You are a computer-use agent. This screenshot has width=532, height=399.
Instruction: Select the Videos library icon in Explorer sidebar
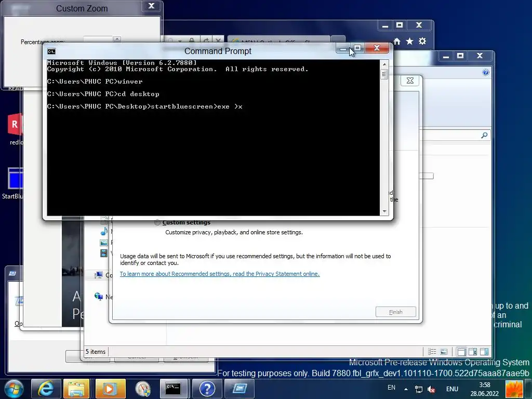tap(104, 253)
